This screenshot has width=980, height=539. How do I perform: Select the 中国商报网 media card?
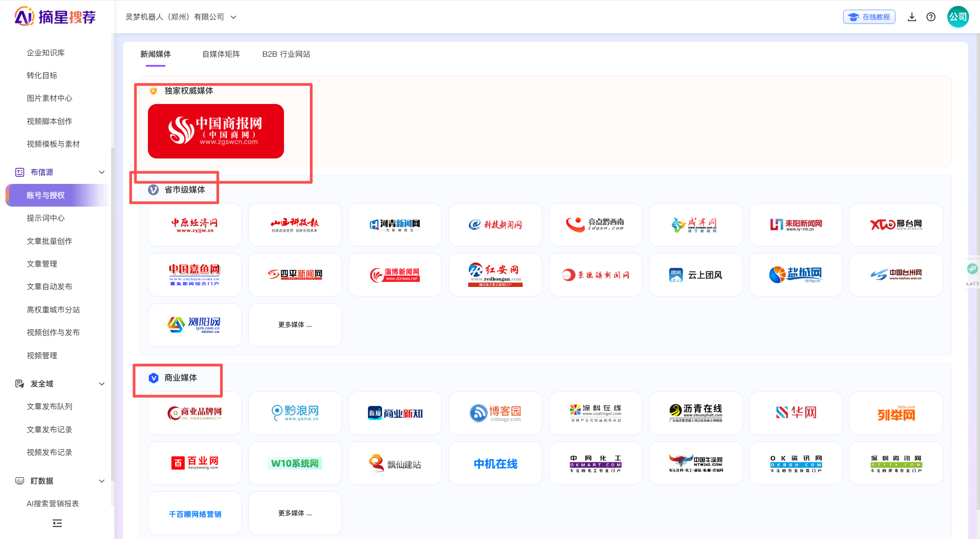216,131
